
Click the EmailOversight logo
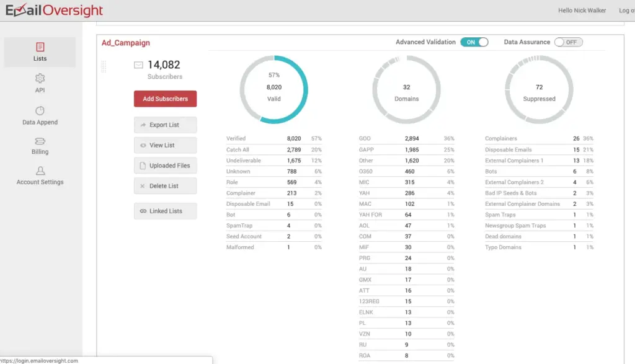(x=54, y=10)
